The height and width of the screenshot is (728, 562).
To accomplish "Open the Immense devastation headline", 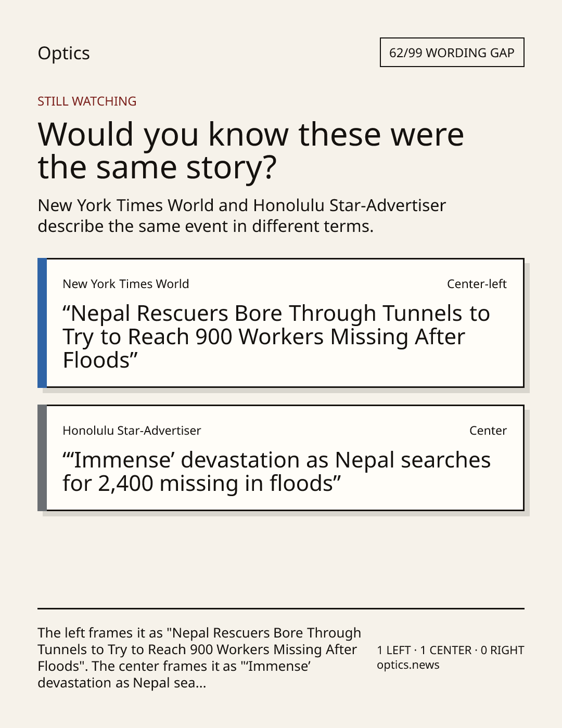I will pyautogui.click(x=277, y=472).
